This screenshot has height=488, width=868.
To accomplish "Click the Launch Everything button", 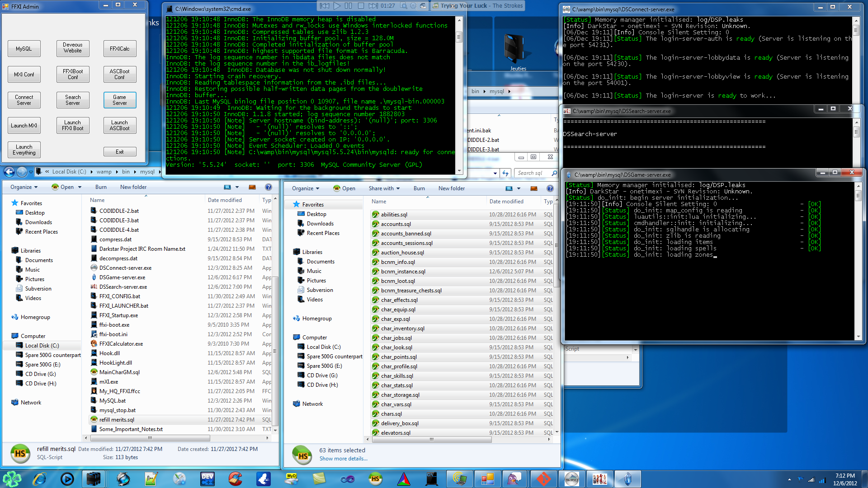I will pyautogui.click(x=24, y=150).
